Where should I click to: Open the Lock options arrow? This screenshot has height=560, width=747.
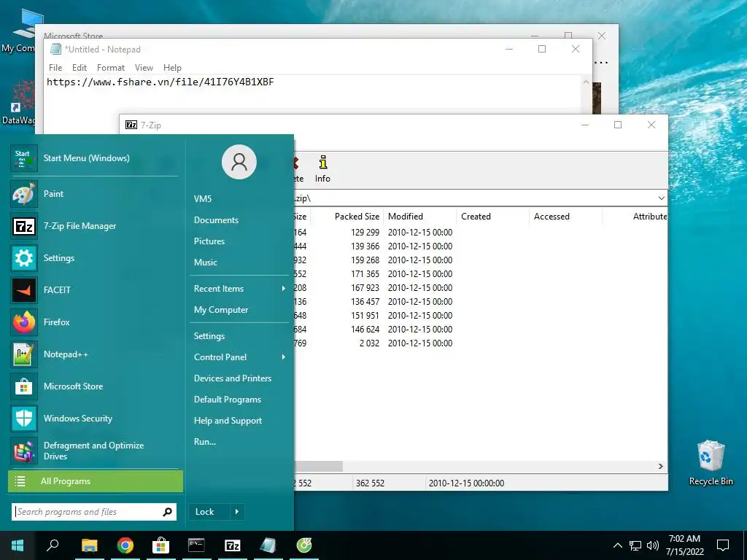click(x=237, y=512)
